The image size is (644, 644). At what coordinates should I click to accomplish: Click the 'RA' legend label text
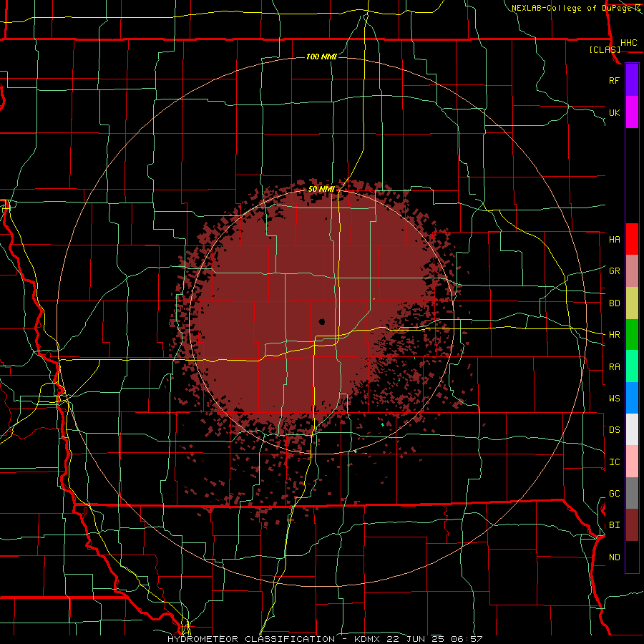(614, 367)
